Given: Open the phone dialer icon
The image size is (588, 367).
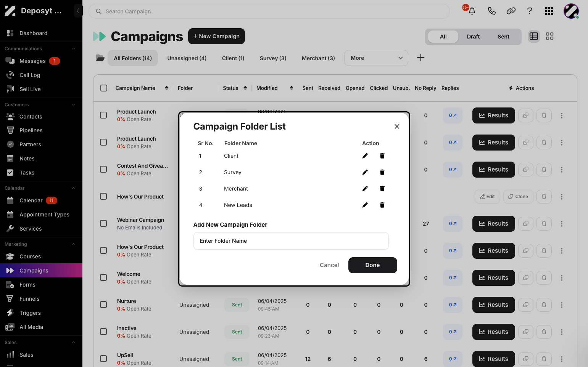Looking at the screenshot, I should [x=491, y=11].
